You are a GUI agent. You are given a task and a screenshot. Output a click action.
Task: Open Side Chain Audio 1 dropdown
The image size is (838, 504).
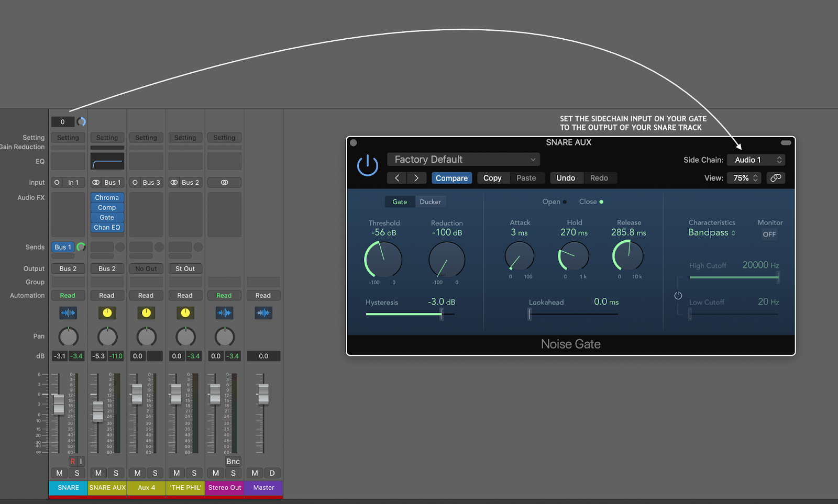pyautogui.click(x=756, y=160)
